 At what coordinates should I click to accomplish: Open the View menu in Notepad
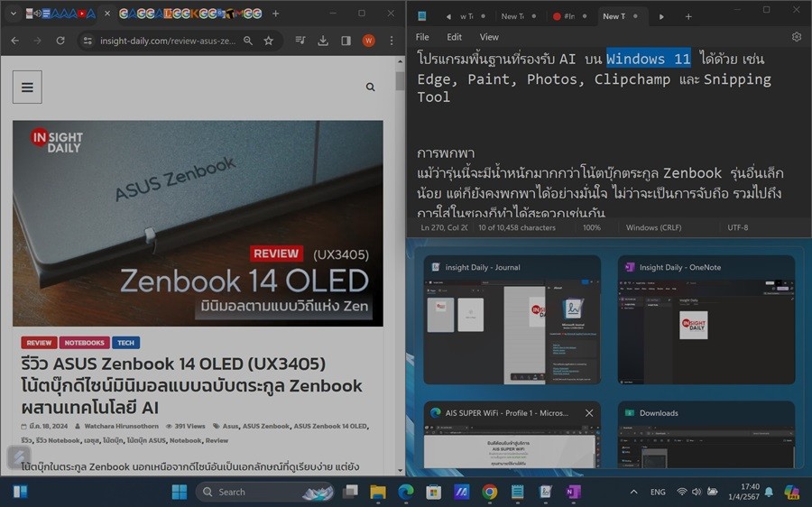pyautogui.click(x=489, y=37)
